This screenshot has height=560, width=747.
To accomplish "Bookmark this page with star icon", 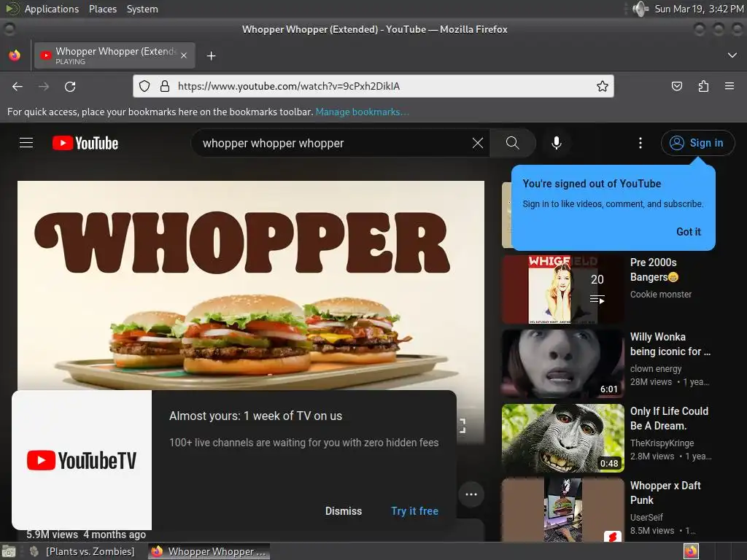I will click(x=602, y=86).
